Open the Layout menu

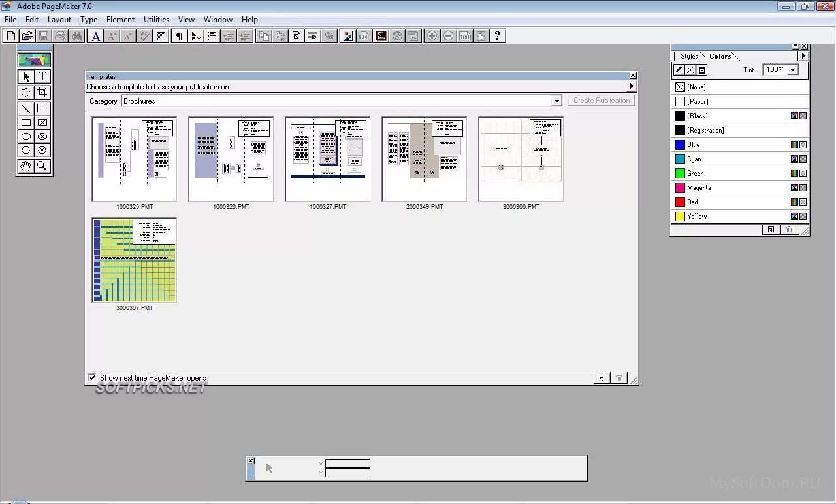59,20
